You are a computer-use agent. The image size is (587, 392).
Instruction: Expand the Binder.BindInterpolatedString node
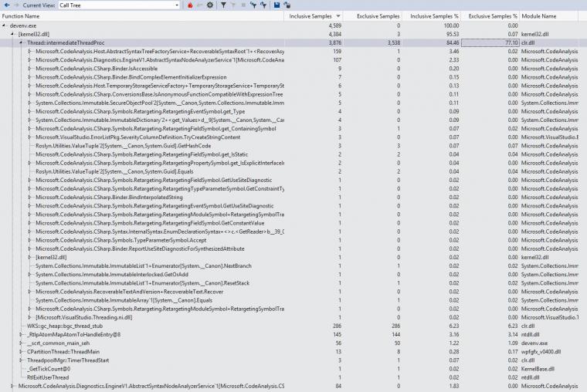(x=29, y=197)
